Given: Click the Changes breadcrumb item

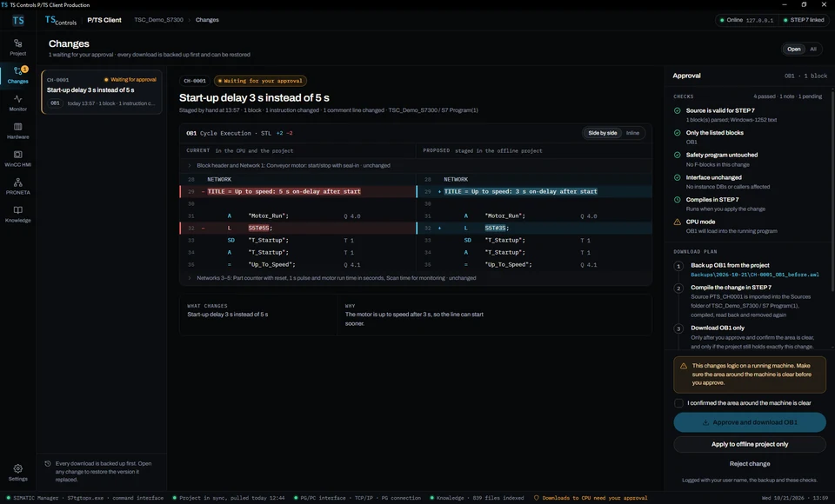Looking at the screenshot, I should click(207, 20).
